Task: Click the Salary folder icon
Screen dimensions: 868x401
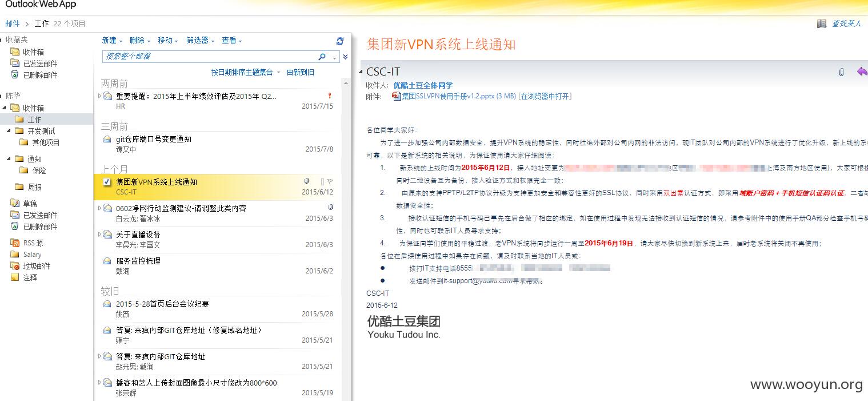Action: (15, 255)
